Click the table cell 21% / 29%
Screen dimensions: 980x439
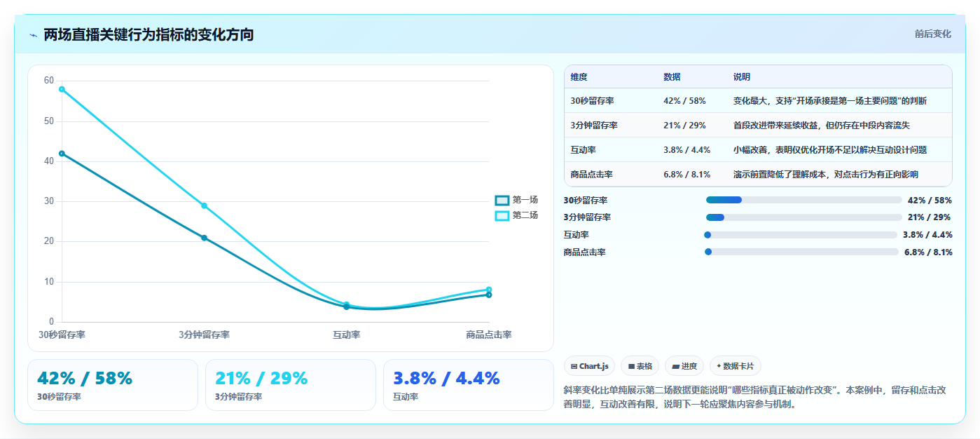click(684, 126)
